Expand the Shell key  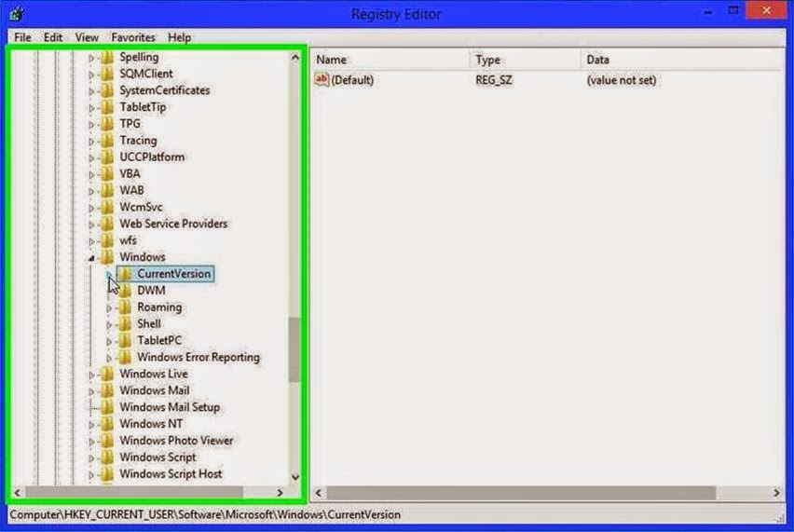pyautogui.click(x=109, y=325)
